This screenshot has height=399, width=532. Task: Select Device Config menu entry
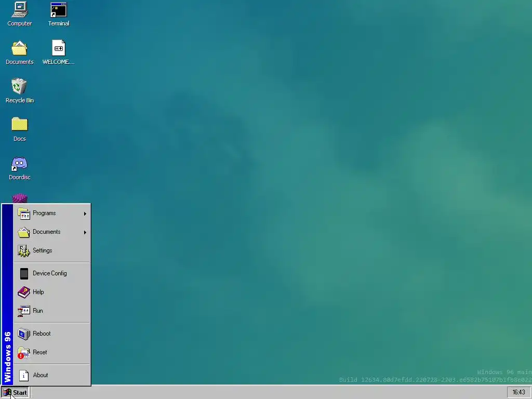[x=52, y=273]
